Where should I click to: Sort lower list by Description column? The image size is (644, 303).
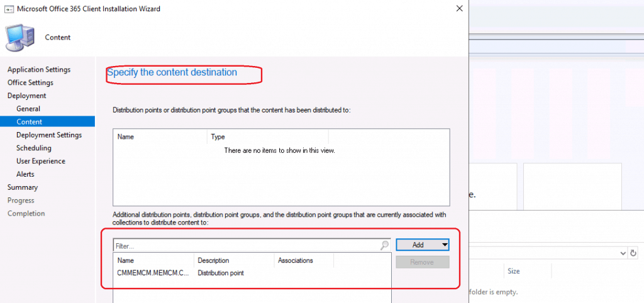coord(234,260)
